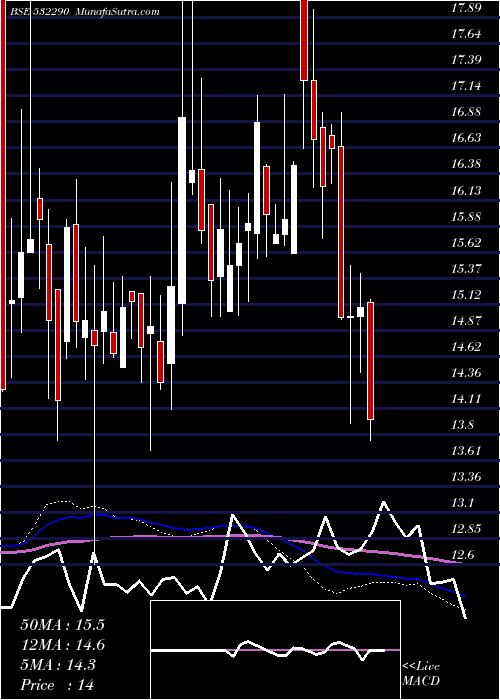Click the Live MACD label
The image size is (500, 700).
click(421, 673)
